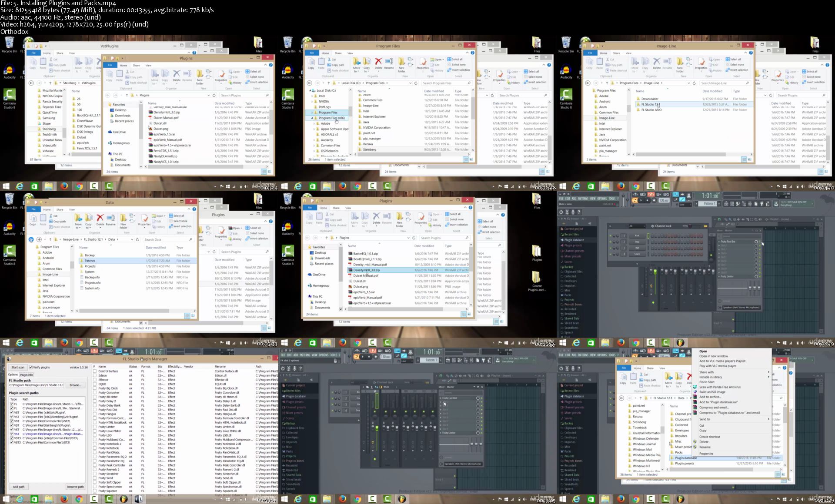This screenshot has width=835, height=504.
Task: Click Search Program Files input box
Action: point(447,83)
